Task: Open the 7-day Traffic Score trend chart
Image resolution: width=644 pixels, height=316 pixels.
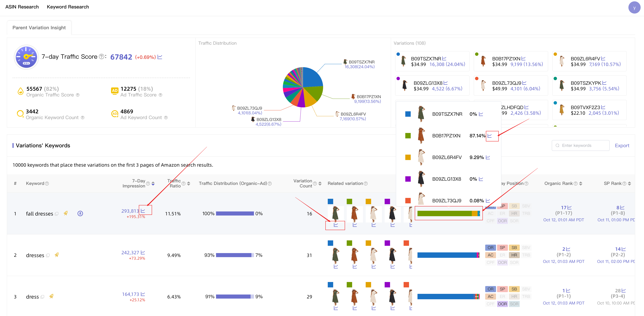Action: [x=160, y=57]
